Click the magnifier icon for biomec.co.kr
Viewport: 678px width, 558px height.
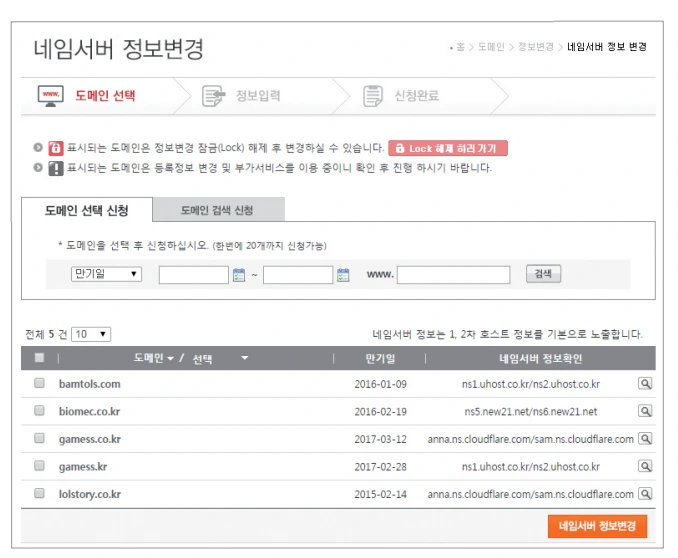pos(645,411)
